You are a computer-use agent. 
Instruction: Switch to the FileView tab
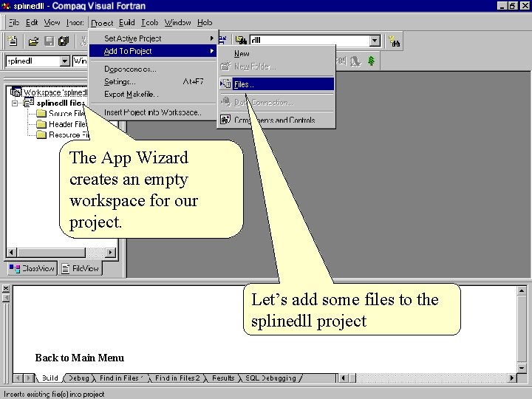(81, 268)
